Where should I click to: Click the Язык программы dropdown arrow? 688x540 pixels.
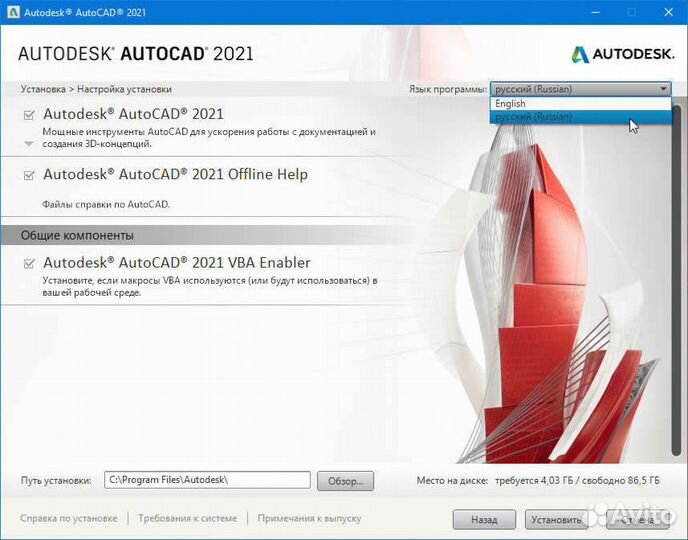coord(663,89)
